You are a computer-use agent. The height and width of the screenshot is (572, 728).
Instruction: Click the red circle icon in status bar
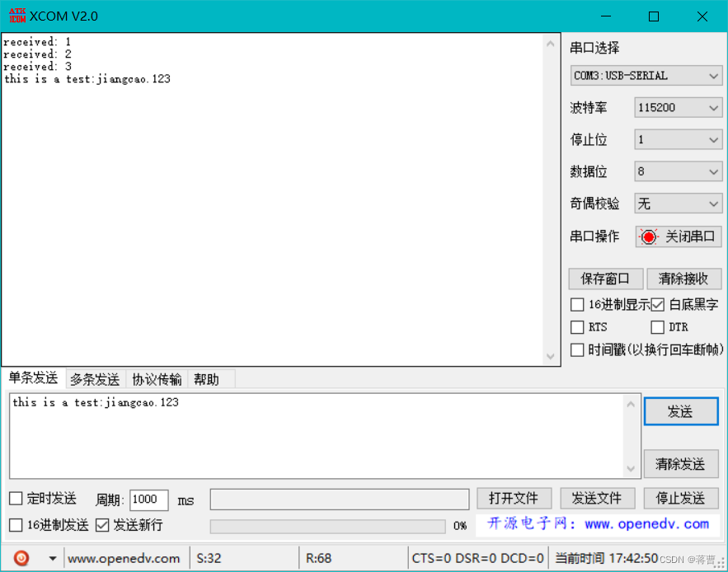[x=21, y=558]
